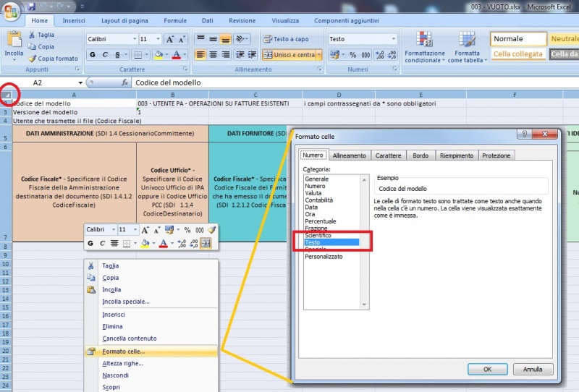Expand the Testo number format dropdown
The height and width of the screenshot is (392, 579).
point(393,39)
